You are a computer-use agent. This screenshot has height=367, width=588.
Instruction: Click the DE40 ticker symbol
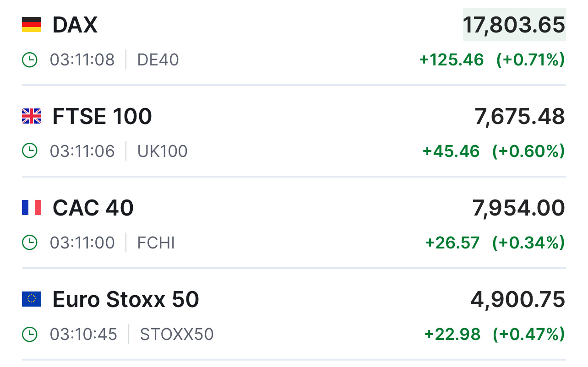click(158, 60)
